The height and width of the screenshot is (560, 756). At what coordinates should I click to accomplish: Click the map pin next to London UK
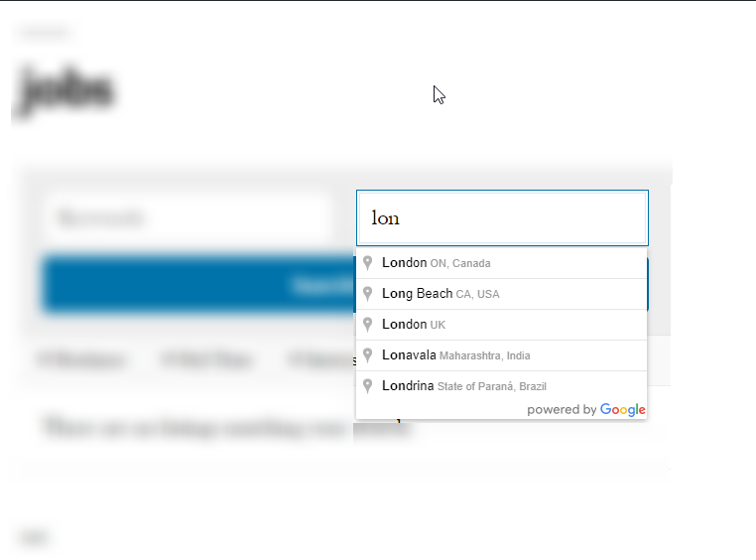pos(367,325)
